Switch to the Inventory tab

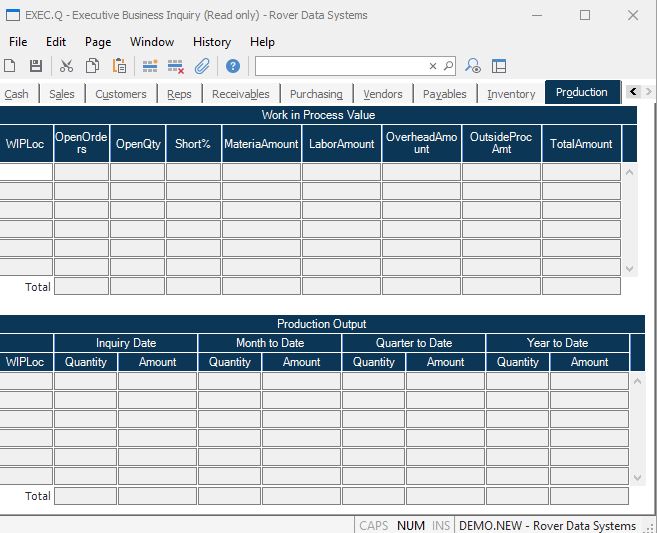511,94
